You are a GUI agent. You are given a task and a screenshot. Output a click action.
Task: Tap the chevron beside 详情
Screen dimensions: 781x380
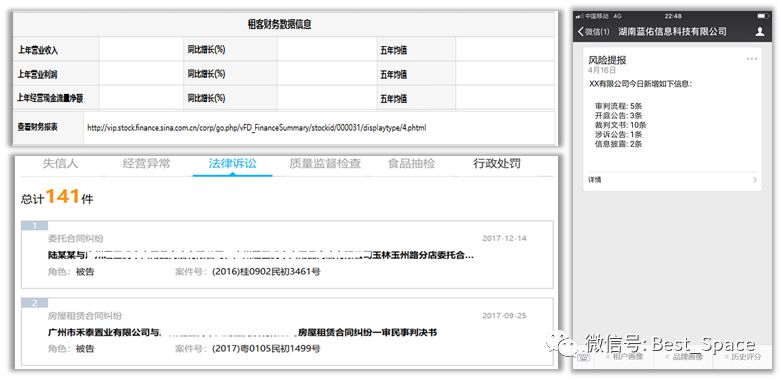755,180
